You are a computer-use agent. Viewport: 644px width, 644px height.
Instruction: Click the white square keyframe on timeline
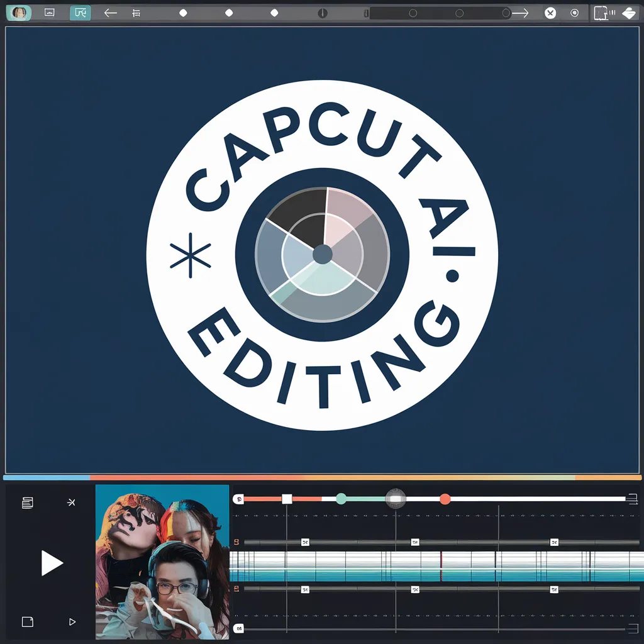tap(287, 499)
